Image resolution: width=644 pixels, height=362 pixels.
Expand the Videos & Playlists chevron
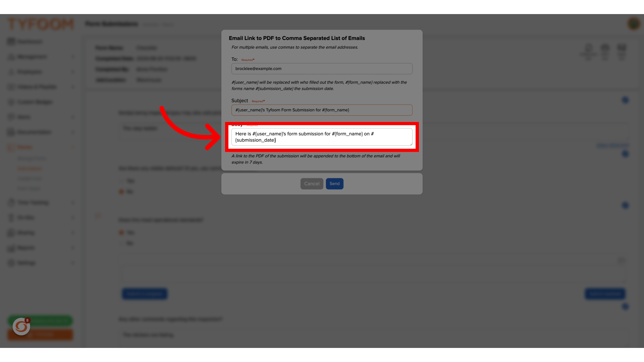73,87
